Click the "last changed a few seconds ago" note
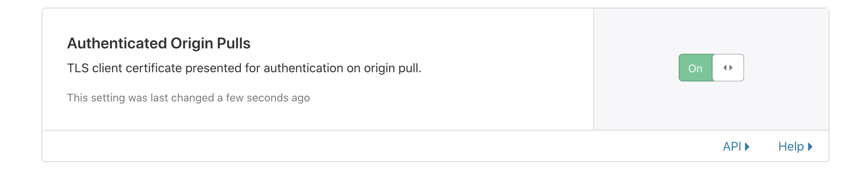The width and height of the screenshot is (868, 179). (189, 98)
